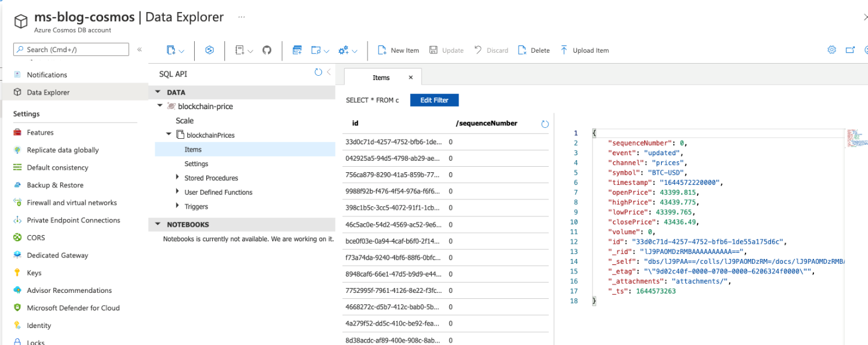Screen dimensions: 868x345
Task: Click the Discard button
Action: click(491, 50)
